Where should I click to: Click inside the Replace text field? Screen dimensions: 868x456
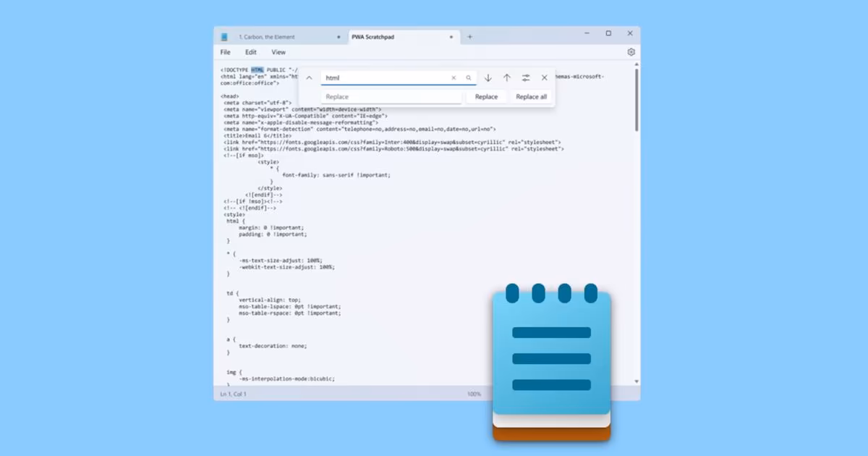click(x=391, y=96)
